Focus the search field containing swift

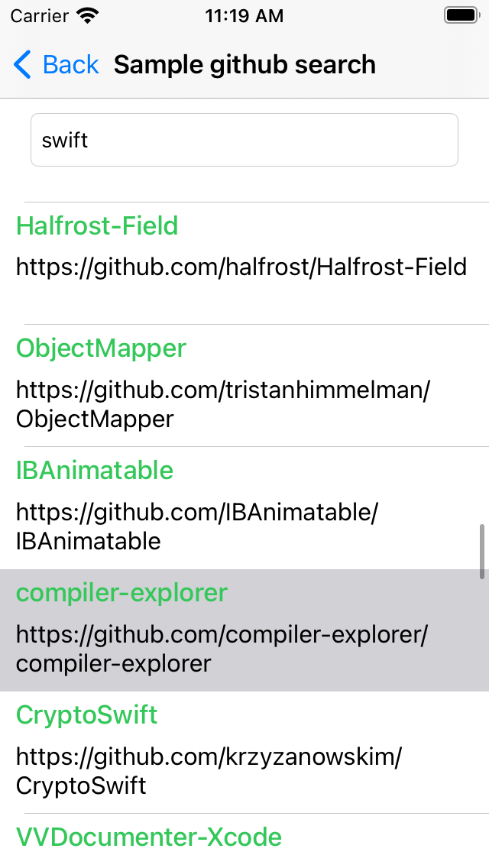[244, 140]
